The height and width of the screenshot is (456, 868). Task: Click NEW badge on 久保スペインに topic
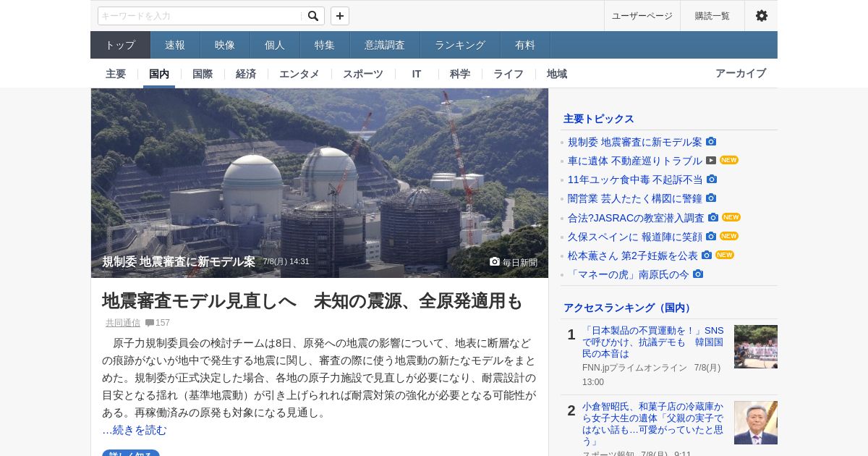tap(729, 236)
